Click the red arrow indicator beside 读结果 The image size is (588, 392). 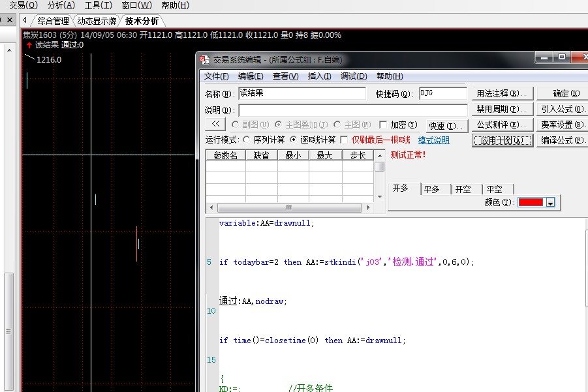(29, 46)
